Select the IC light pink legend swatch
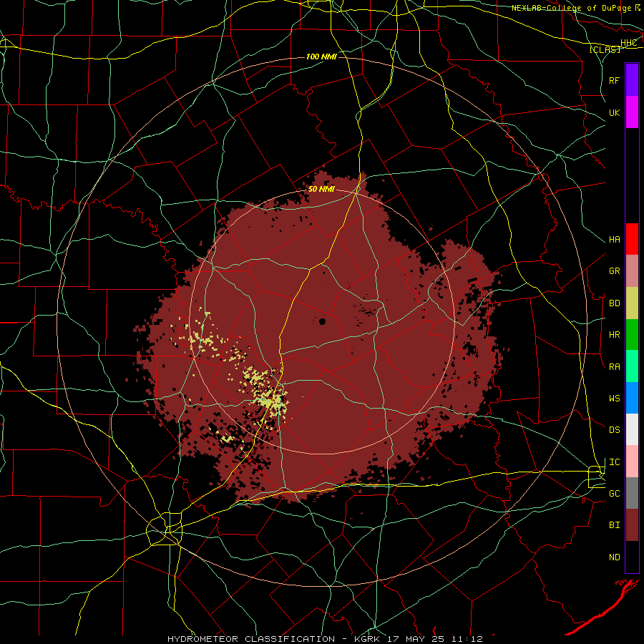This screenshot has height=644, width=644. (x=632, y=462)
